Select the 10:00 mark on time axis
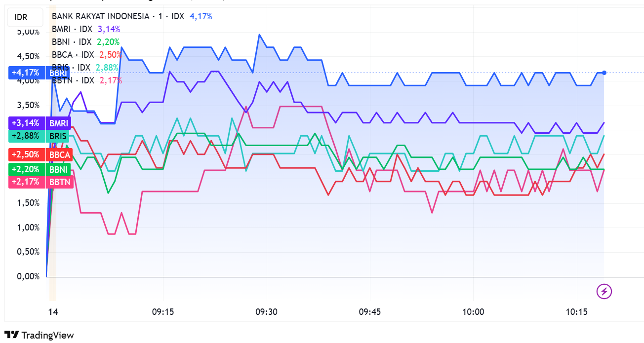This screenshot has height=343, width=644. pyautogui.click(x=473, y=312)
